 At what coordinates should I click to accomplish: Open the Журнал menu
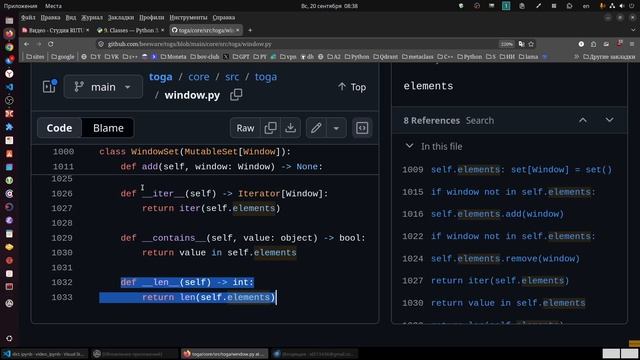point(92,18)
